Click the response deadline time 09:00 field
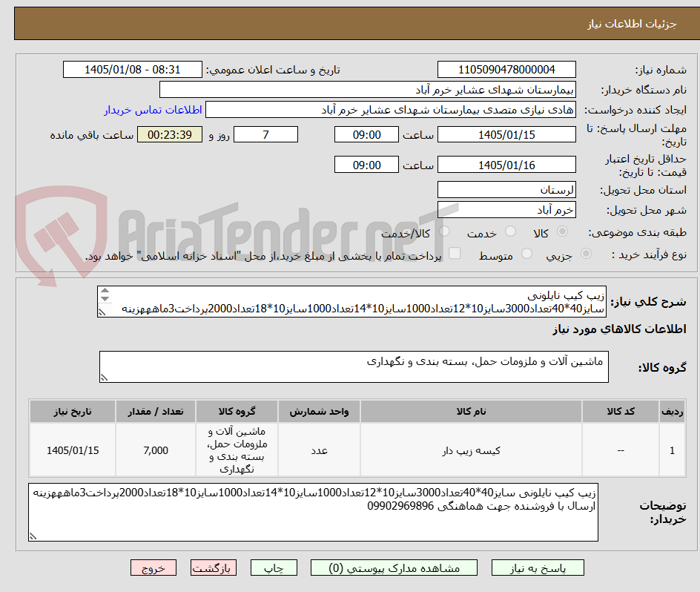 [366, 134]
